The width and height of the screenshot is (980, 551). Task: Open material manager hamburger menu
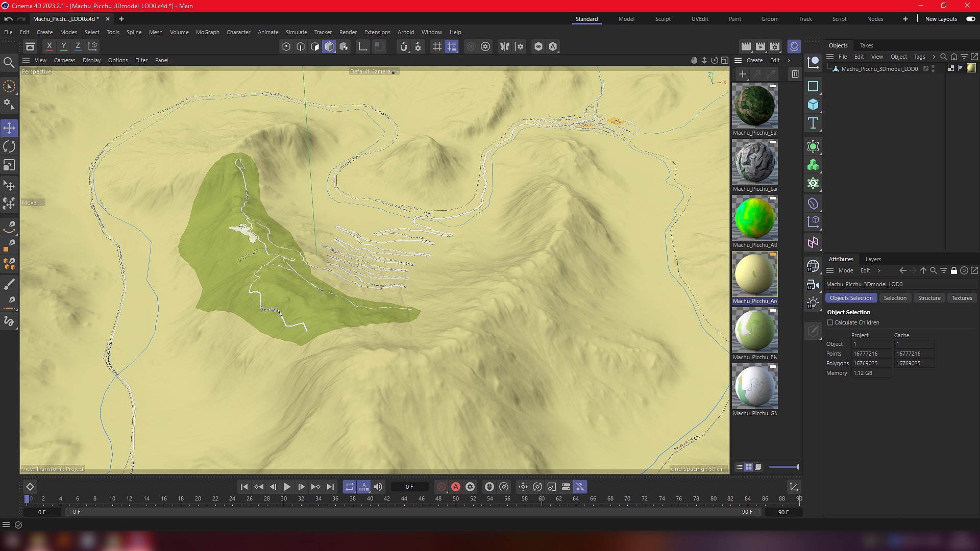[738, 60]
